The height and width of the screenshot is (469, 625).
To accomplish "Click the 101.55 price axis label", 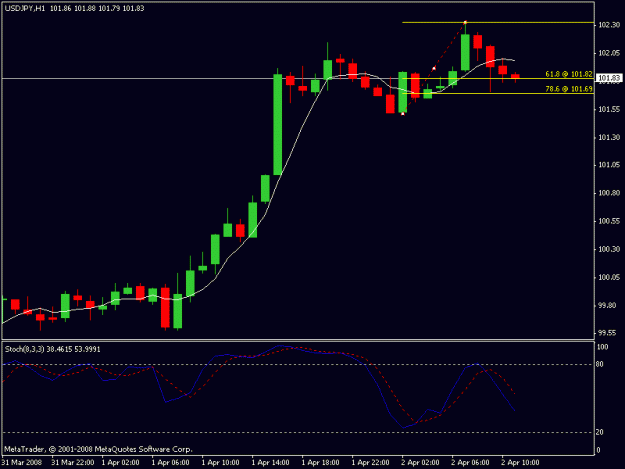I will pyautogui.click(x=609, y=109).
